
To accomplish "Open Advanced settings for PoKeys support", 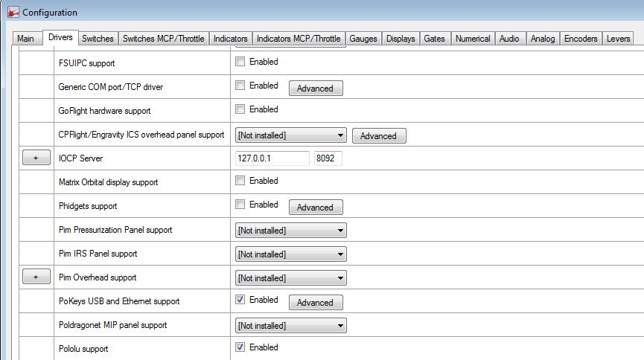I will [316, 302].
